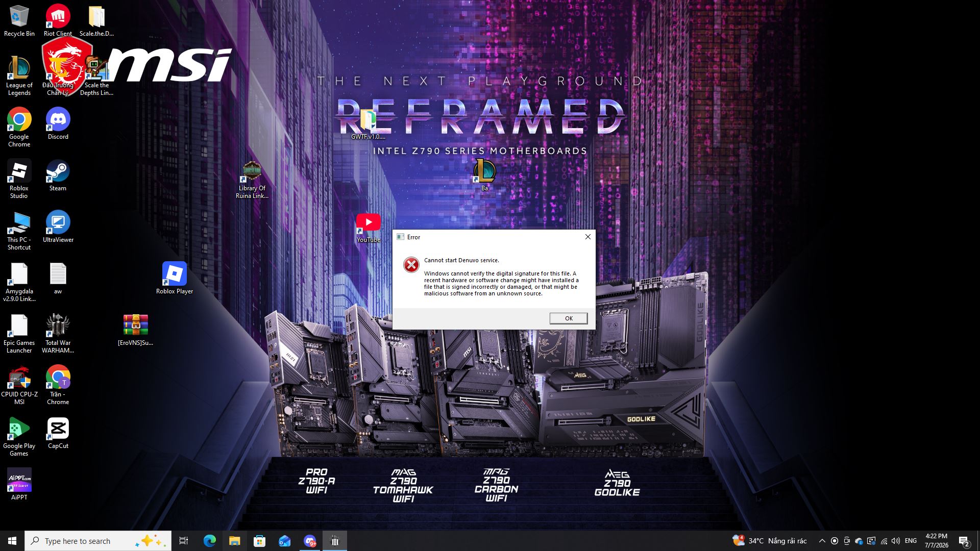Viewport: 980px width, 551px height.
Task: Open the clock and calendar flyout
Action: click(937, 541)
